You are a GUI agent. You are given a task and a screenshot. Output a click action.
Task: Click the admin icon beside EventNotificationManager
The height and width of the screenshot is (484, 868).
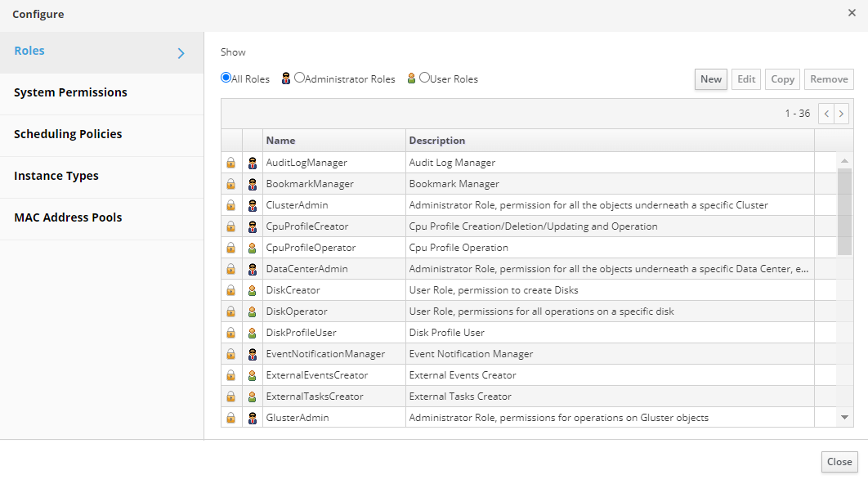point(253,354)
